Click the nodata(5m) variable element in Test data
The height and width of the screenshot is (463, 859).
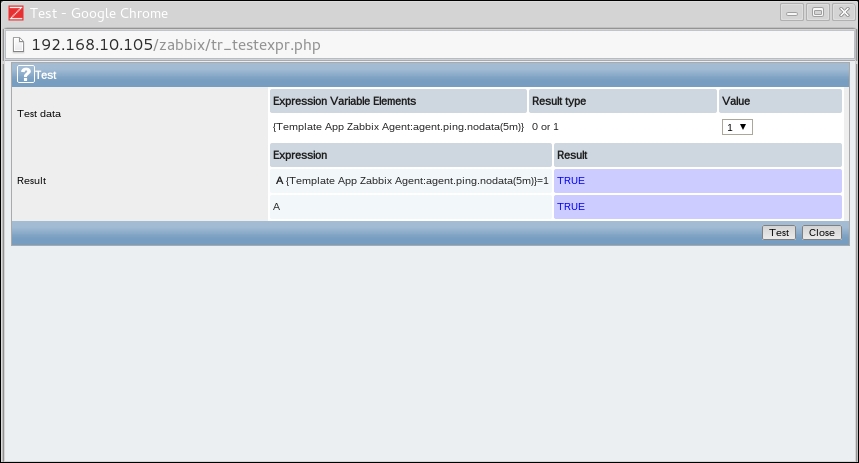[398, 127]
